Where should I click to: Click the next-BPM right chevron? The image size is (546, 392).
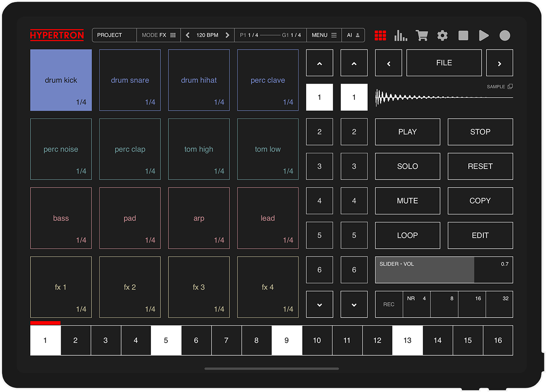point(227,35)
